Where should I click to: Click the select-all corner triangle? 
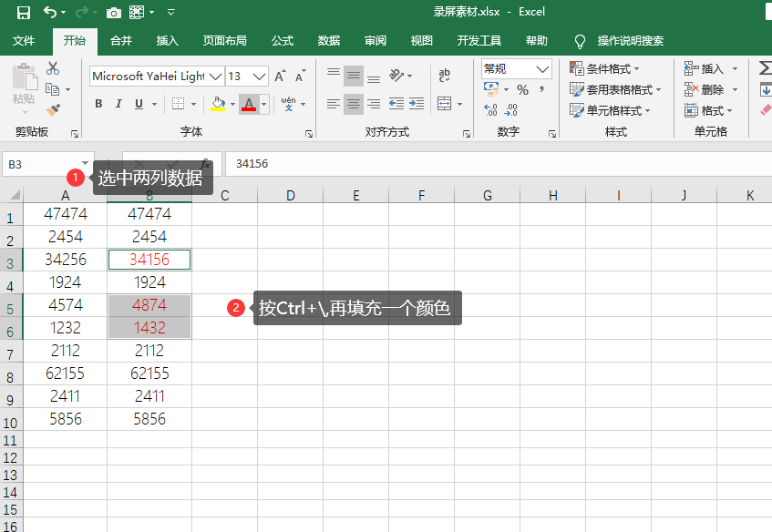coord(14,195)
